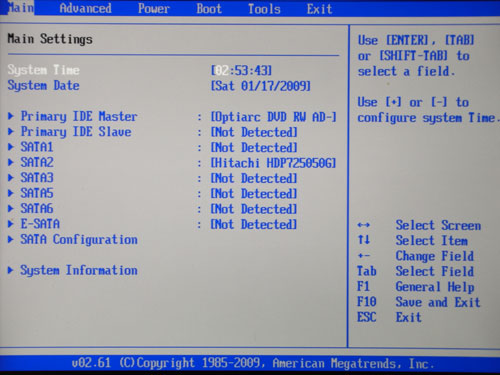
Task: Open the Advanced tab
Action: pos(86,8)
